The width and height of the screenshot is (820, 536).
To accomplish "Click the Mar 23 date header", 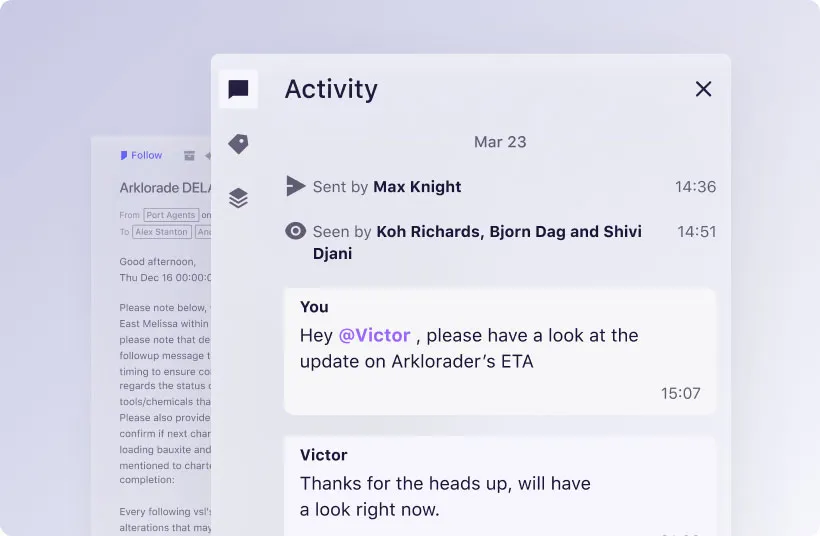I will (x=500, y=142).
